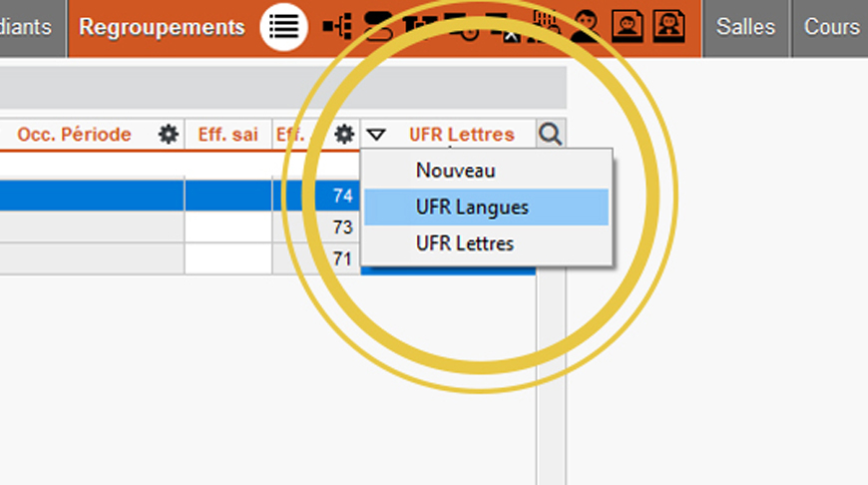The width and height of the screenshot is (868, 485).
Task: Switch to the Salles tab
Action: coord(745,27)
